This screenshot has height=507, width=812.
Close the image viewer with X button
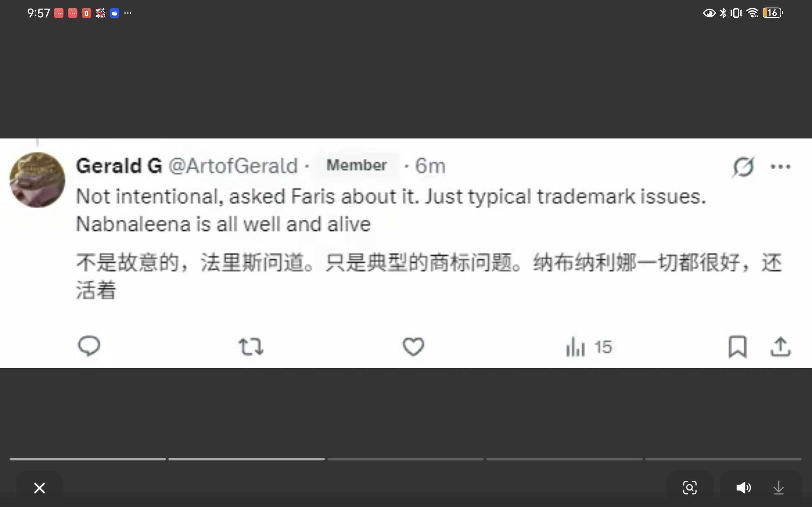40,488
